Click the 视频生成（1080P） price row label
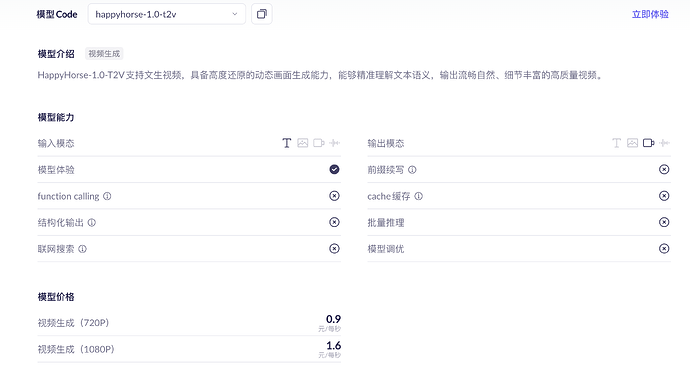The image size is (690, 370). 76,349
